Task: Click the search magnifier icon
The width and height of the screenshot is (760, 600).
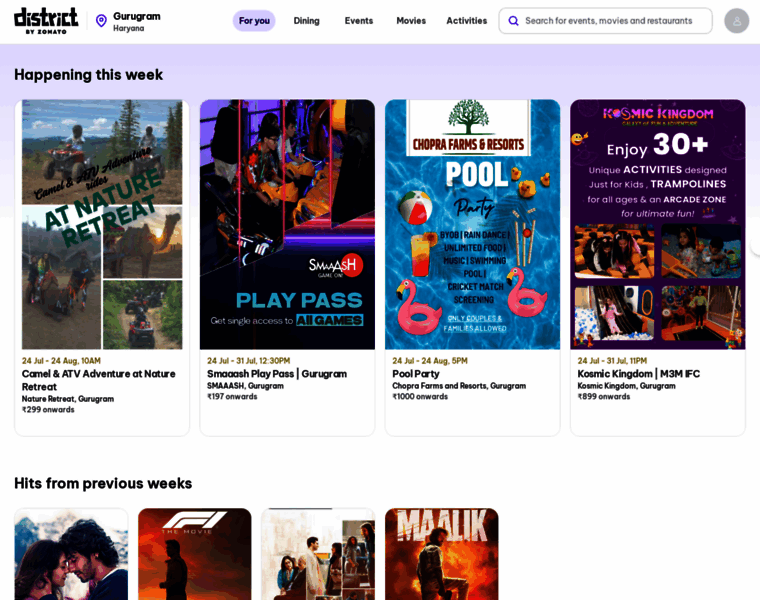Action: click(513, 21)
